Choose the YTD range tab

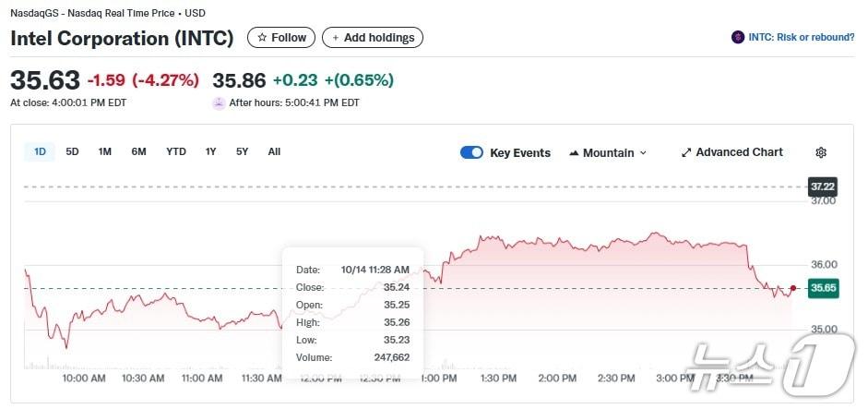(176, 152)
